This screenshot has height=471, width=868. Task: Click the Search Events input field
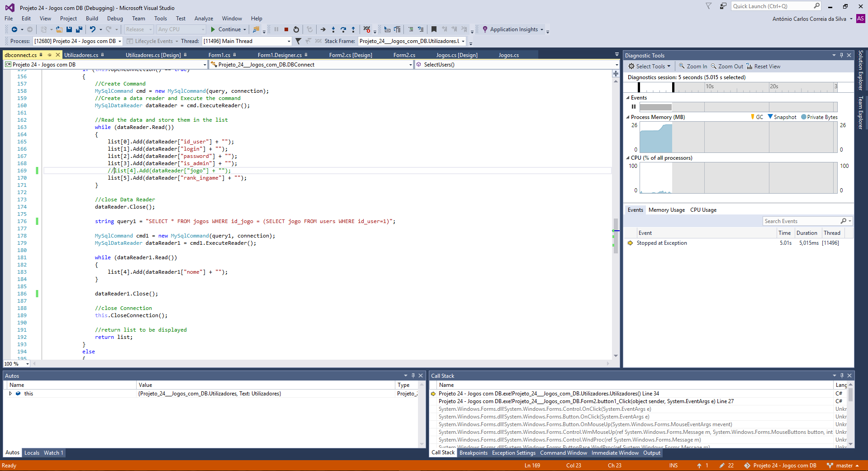pos(801,221)
